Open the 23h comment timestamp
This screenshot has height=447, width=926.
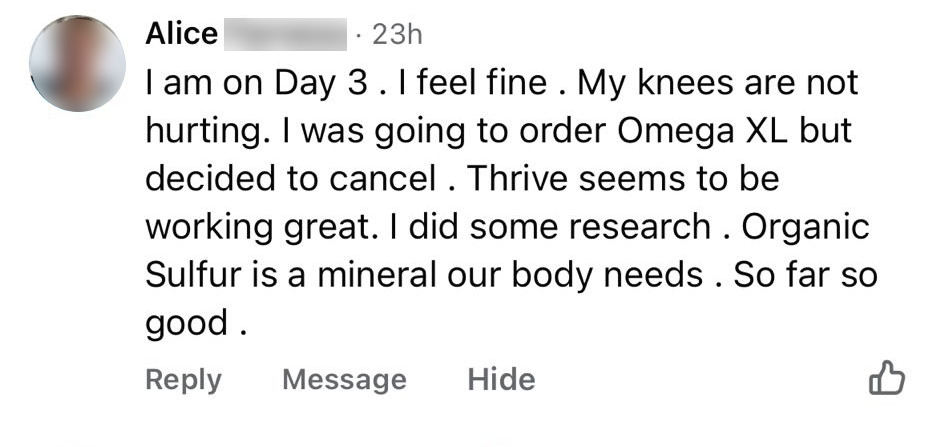pyautogui.click(x=397, y=35)
